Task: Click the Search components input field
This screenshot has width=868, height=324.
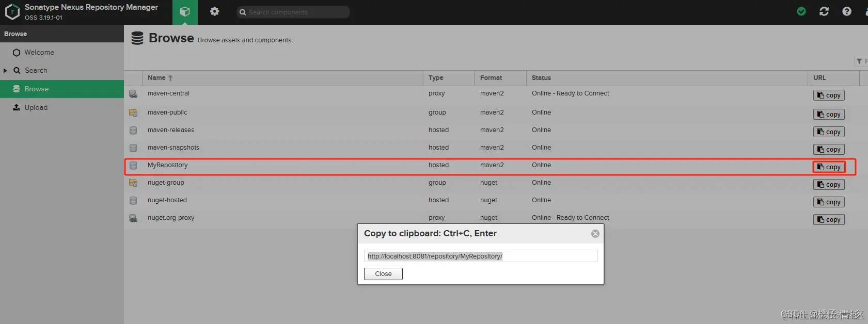Action: 293,12
